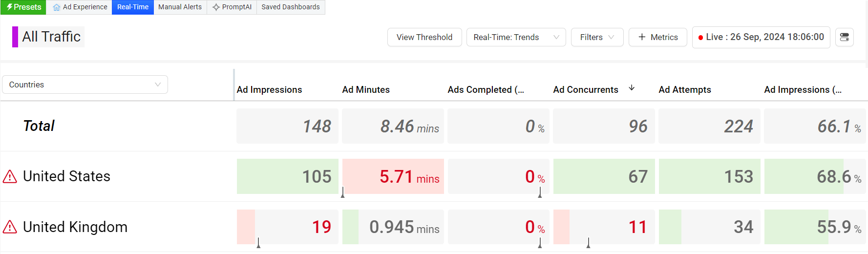The height and width of the screenshot is (254, 868).
Task: Open the Filters dropdown
Action: pos(597,37)
